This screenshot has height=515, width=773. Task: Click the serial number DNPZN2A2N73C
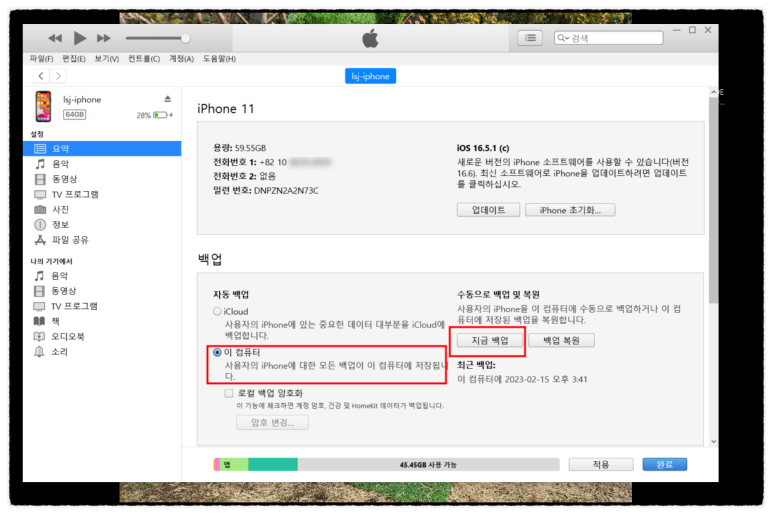pos(286,190)
